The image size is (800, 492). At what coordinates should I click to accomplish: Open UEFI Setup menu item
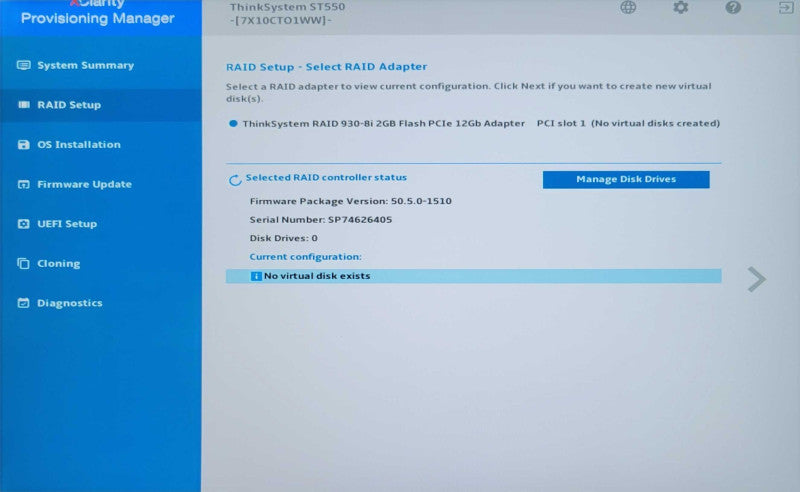point(101,224)
